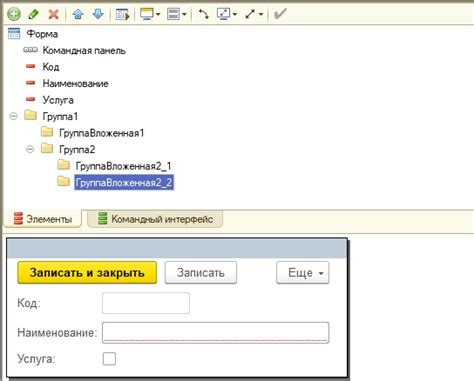Viewport: 474px width, 381px height.
Task: Open preview scale dropdown arrow
Action: point(235,14)
